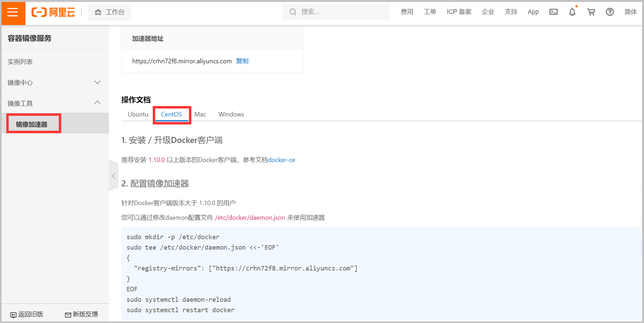The width and height of the screenshot is (644, 323).
Task: Open the notification bell
Action: (572, 12)
